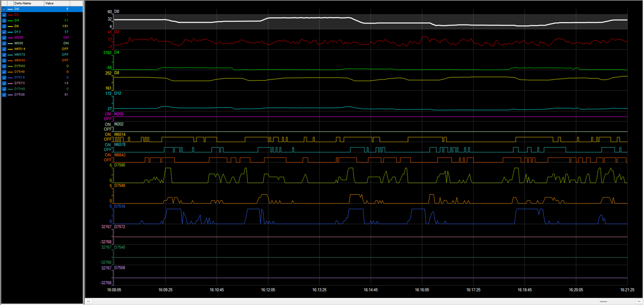Select the D4 row name in list
644x305 pixels.
[x=17, y=20]
